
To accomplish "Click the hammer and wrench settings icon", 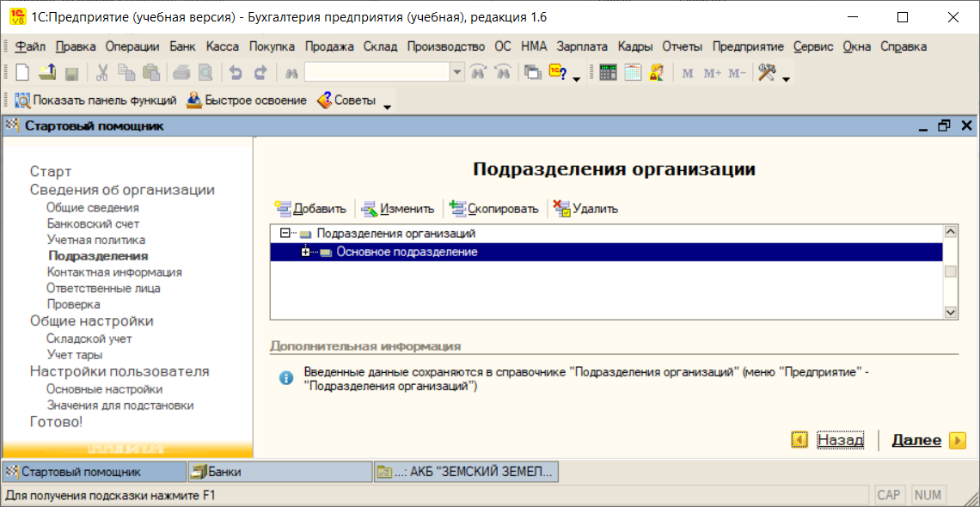I will point(767,72).
